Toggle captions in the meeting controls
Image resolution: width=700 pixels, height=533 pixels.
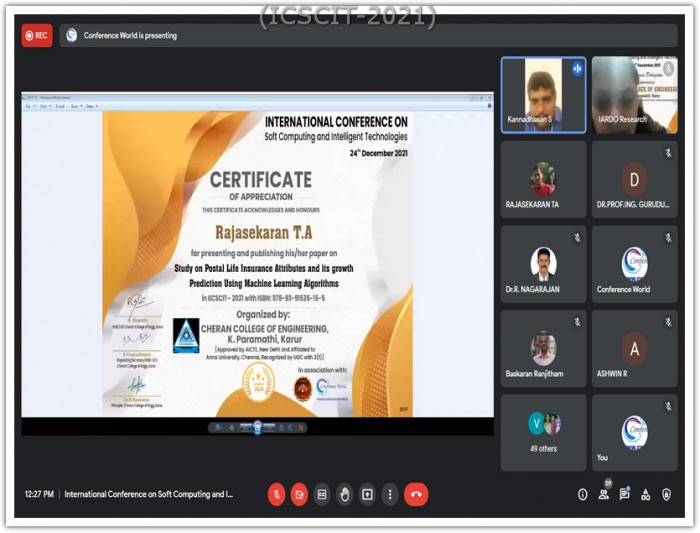pos(322,494)
